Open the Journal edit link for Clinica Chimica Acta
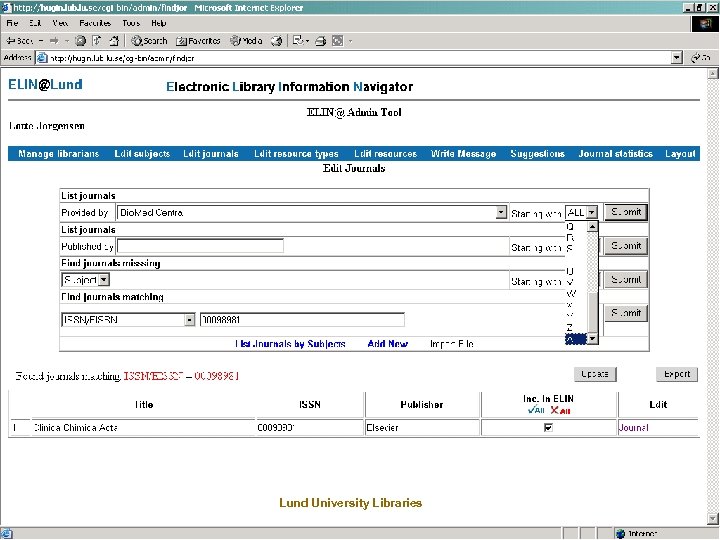The width and height of the screenshot is (720, 540). [633, 428]
